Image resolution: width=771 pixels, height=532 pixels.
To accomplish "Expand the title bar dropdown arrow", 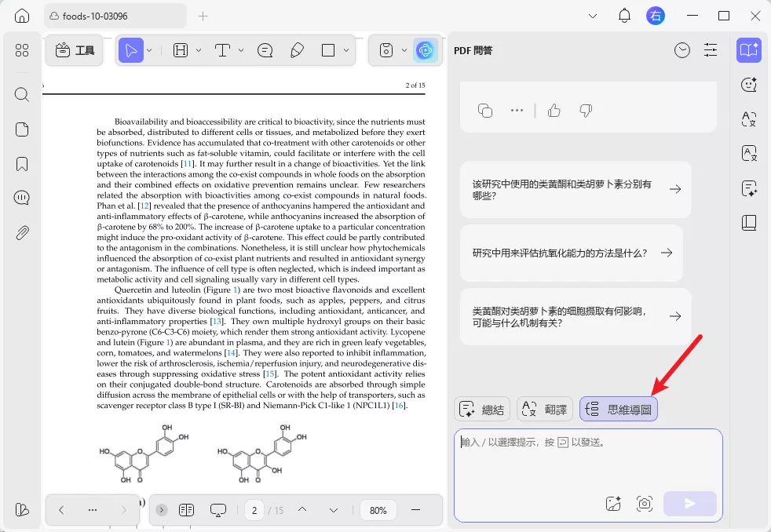I will pos(593,16).
